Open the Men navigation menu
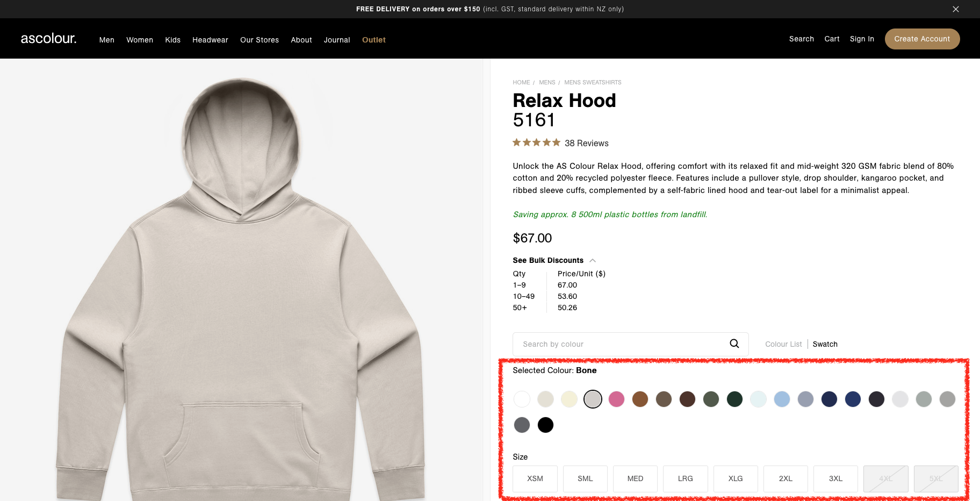 coord(107,40)
